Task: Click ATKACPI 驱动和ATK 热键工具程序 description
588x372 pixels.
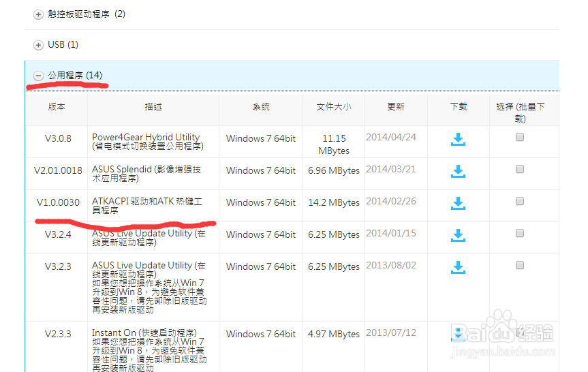Action: 147,206
